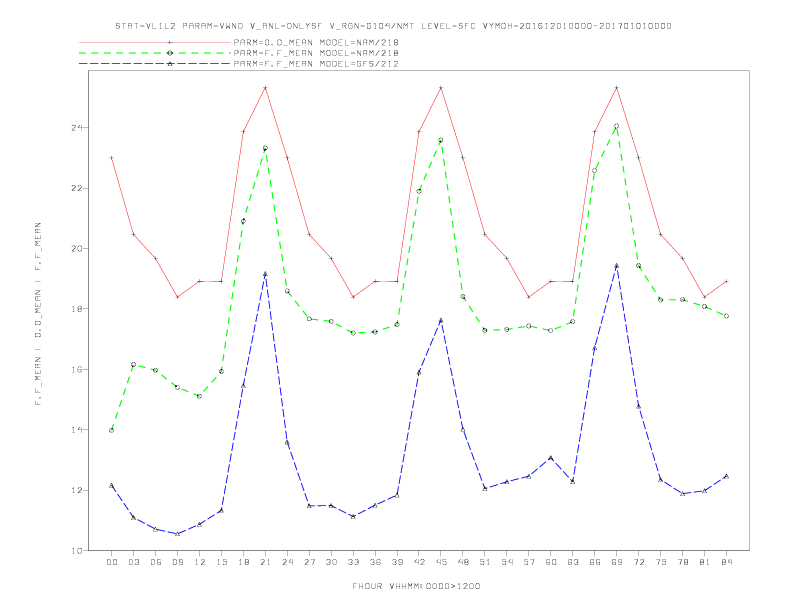Viewport: 792px width, 612px height.
Task: Click x-axis tick label 09
Action: click(178, 562)
